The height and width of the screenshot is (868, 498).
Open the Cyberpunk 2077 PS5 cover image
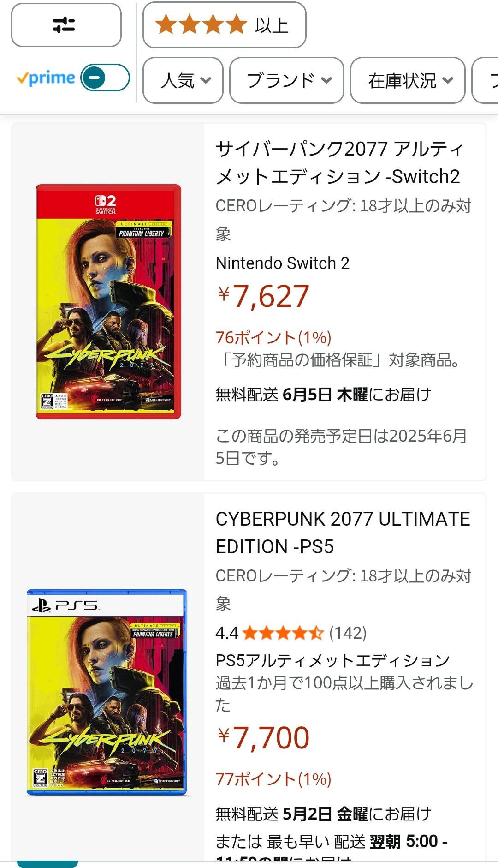pyautogui.click(x=107, y=692)
